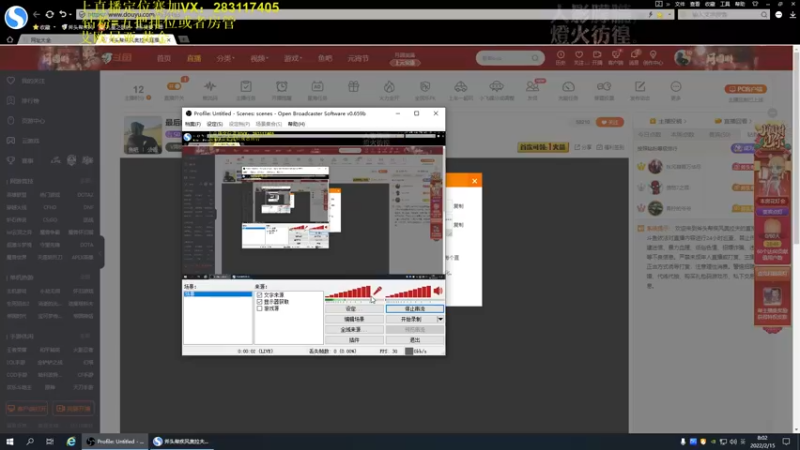Click the flame icon in broadcaster toolbar
The image size is (800, 450).
[389, 86]
